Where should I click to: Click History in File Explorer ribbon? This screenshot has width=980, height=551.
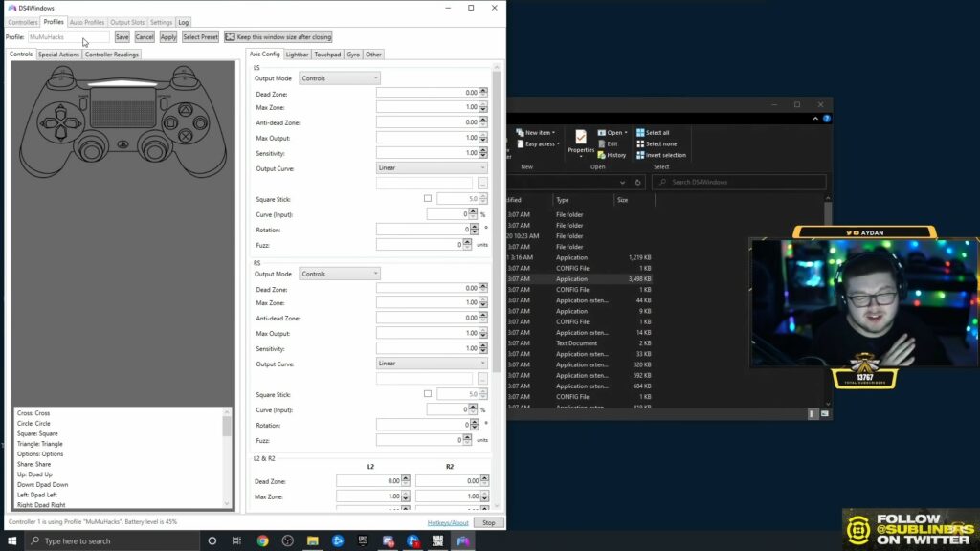(612, 155)
